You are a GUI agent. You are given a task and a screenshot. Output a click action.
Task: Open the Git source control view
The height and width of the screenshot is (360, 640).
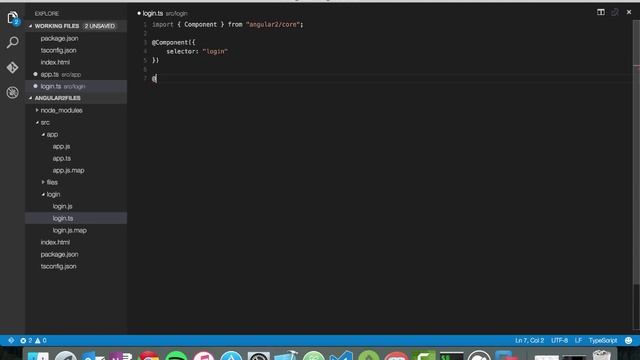13,67
